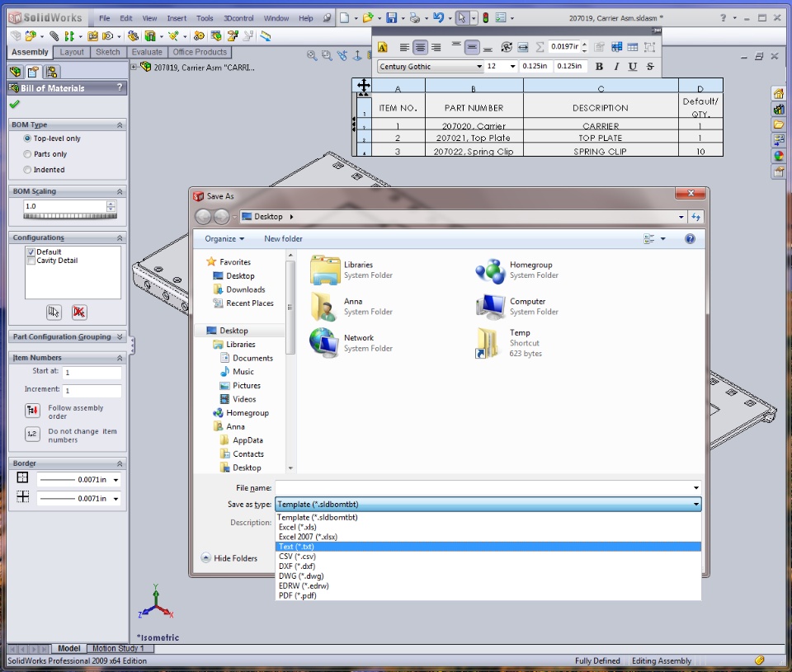792x672 pixels.
Task: Select PDF (*.pdf) in type list
Action: [x=488, y=596]
